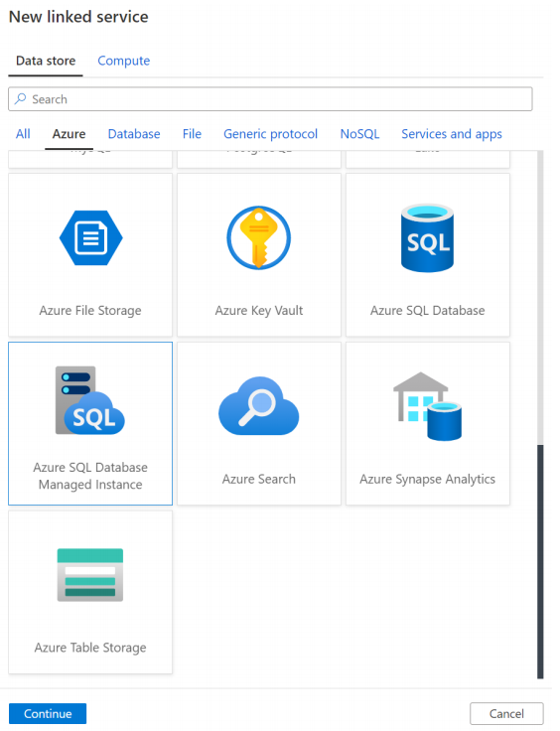Cancel the new linked service dialog
The image size is (560, 731).
click(x=506, y=713)
